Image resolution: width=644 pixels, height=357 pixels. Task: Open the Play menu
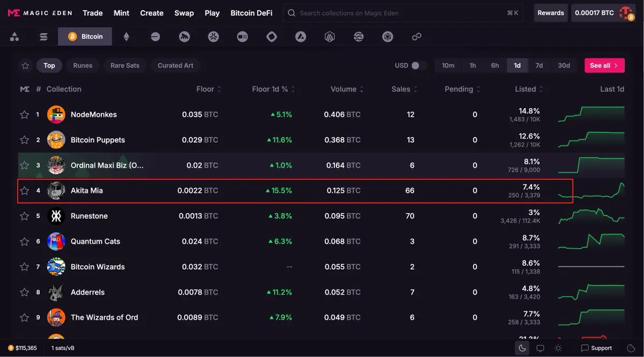coord(212,13)
